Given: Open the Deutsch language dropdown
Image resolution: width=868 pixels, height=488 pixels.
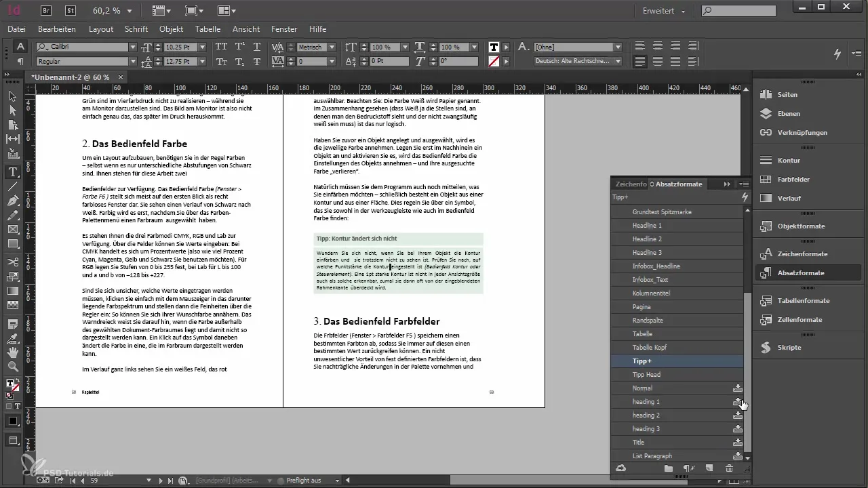Looking at the screenshot, I should [617, 61].
